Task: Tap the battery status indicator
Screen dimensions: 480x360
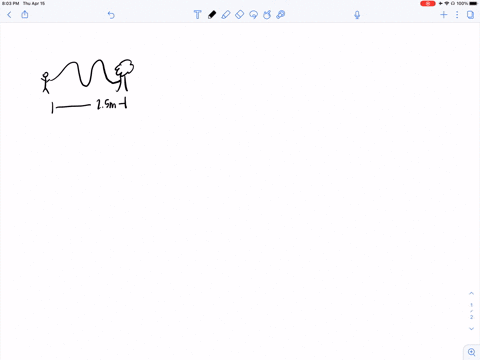Action: [473, 3]
